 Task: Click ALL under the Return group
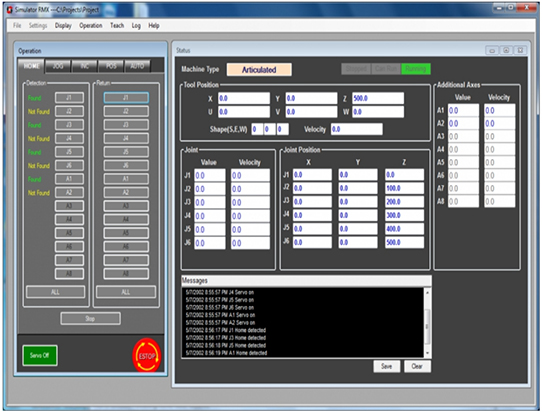pos(126,292)
